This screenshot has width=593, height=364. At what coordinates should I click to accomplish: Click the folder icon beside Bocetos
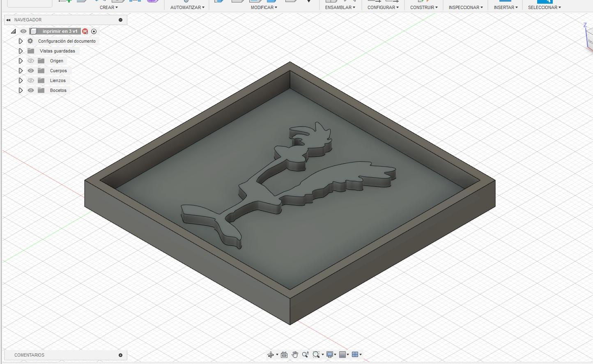[x=41, y=90]
